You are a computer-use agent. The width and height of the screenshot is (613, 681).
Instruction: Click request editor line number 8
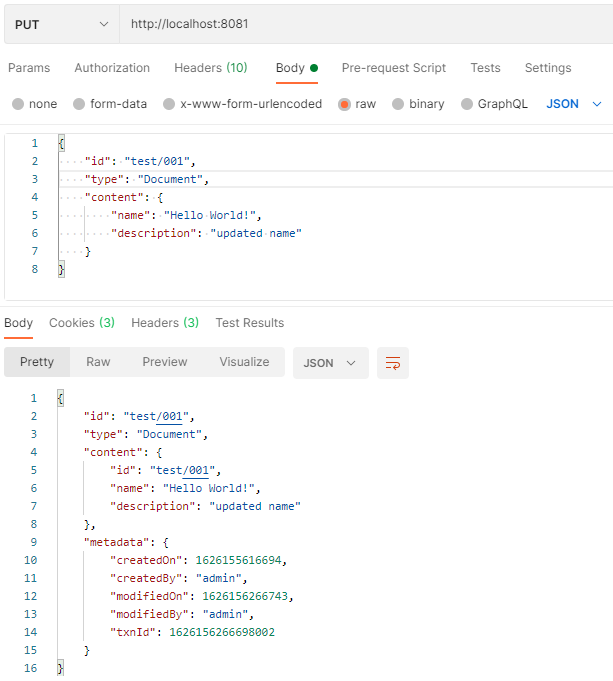[x=35, y=269]
